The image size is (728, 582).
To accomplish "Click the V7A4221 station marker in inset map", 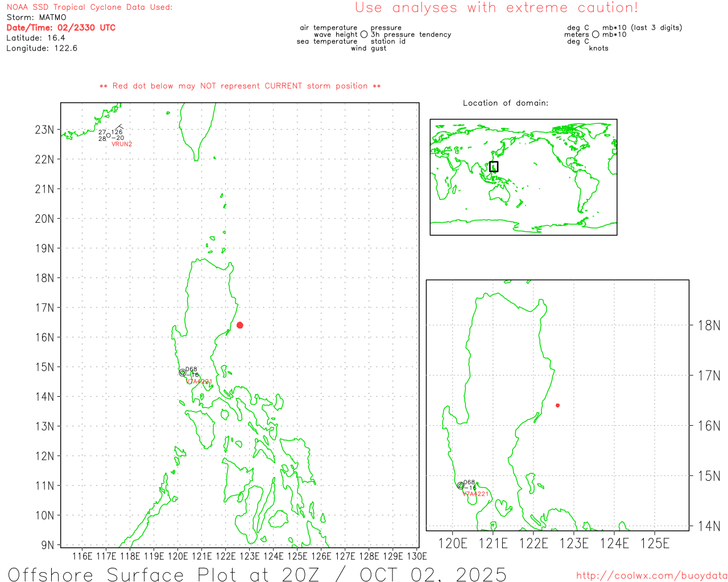I will click(460, 485).
